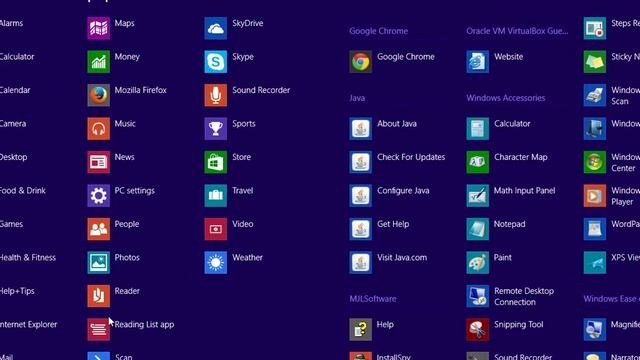Image resolution: width=640 pixels, height=360 pixels.
Task: Open the Travel suitcase icon
Action: pos(216,196)
